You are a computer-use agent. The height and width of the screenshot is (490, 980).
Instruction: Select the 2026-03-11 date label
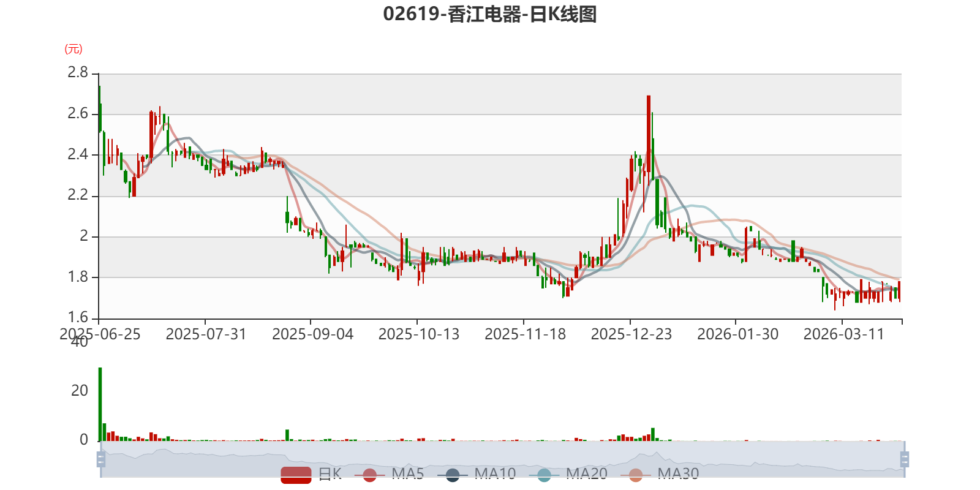pos(844,334)
